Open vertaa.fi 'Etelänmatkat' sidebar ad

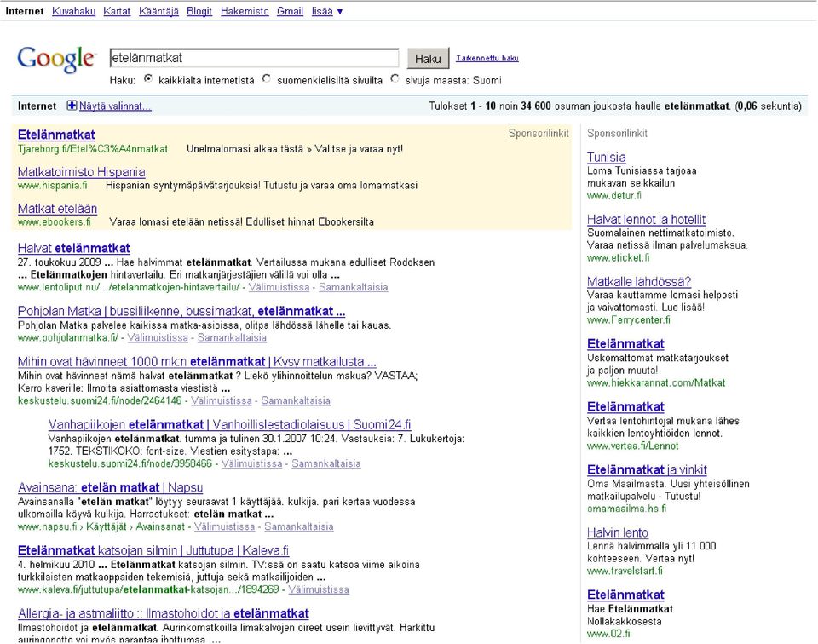(x=625, y=407)
